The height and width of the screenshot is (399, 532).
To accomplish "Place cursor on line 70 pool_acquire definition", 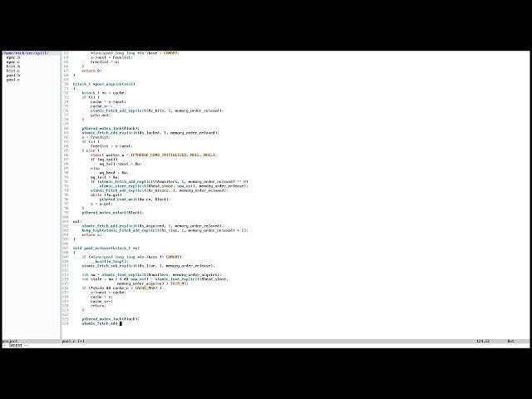I will tap(104, 84).
